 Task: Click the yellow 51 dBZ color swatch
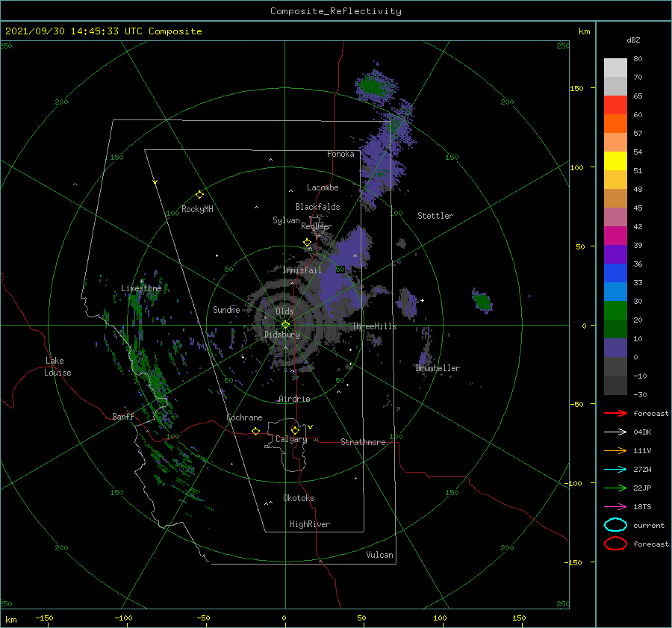click(615, 161)
